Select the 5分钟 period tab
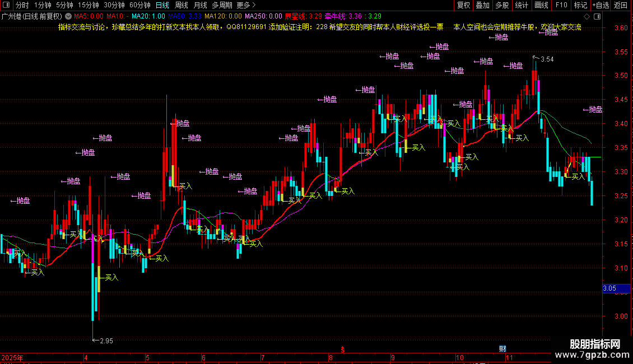 pyautogui.click(x=64, y=5)
